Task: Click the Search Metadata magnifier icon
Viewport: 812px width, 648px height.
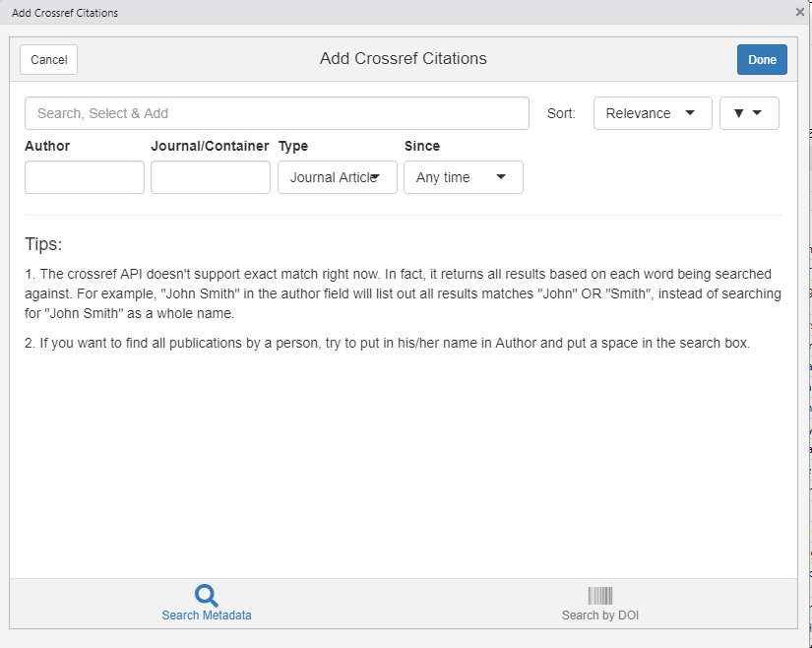Action: coord(206,596)
